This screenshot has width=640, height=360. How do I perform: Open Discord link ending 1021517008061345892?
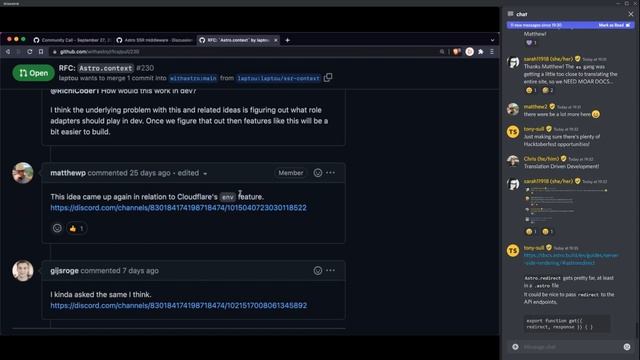pos(179,305)
